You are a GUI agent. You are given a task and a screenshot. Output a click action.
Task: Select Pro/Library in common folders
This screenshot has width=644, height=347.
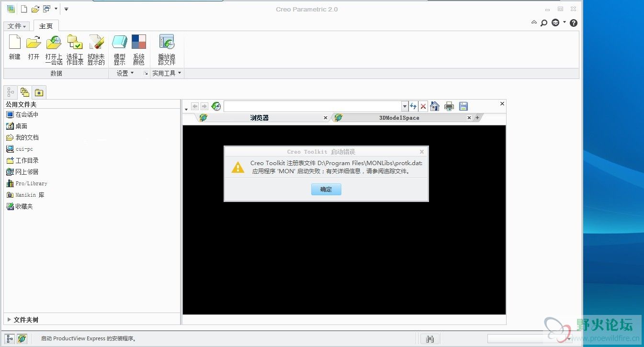(x=27, y=184)
